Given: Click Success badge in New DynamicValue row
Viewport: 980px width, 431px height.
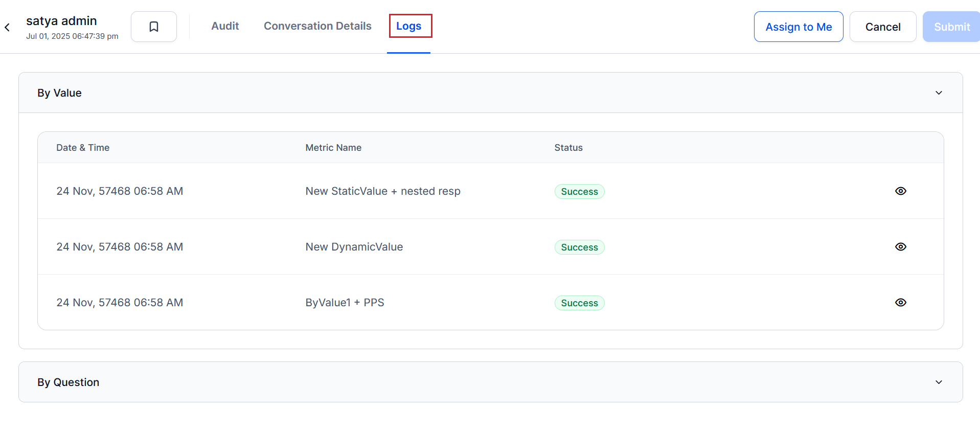Looking at the screenshot, I should point(579,247).
